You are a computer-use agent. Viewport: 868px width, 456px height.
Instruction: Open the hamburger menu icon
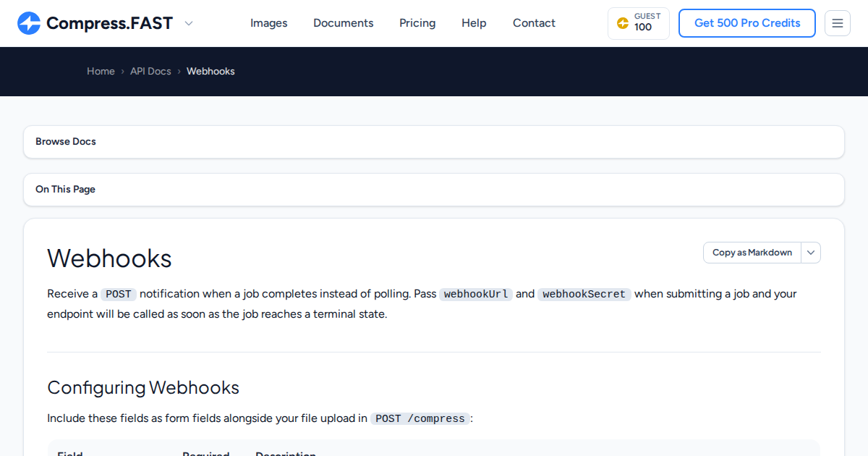click(838, 23)
